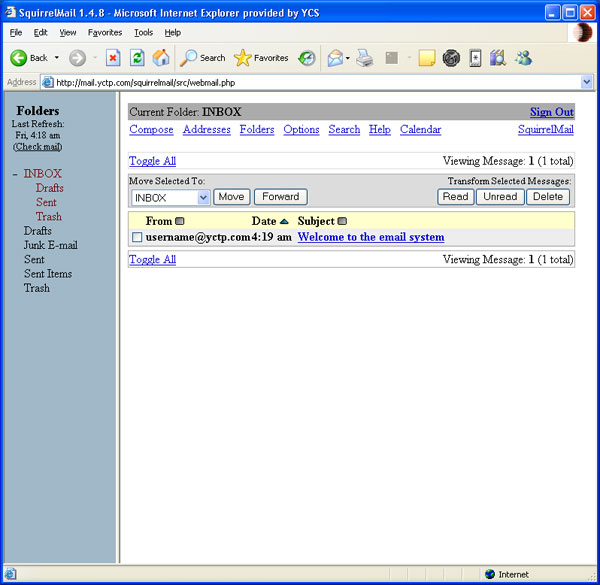Open Favorites star toolbar button
The width and height of the screenshot is (600, 585).
click(x=261, y=58)
